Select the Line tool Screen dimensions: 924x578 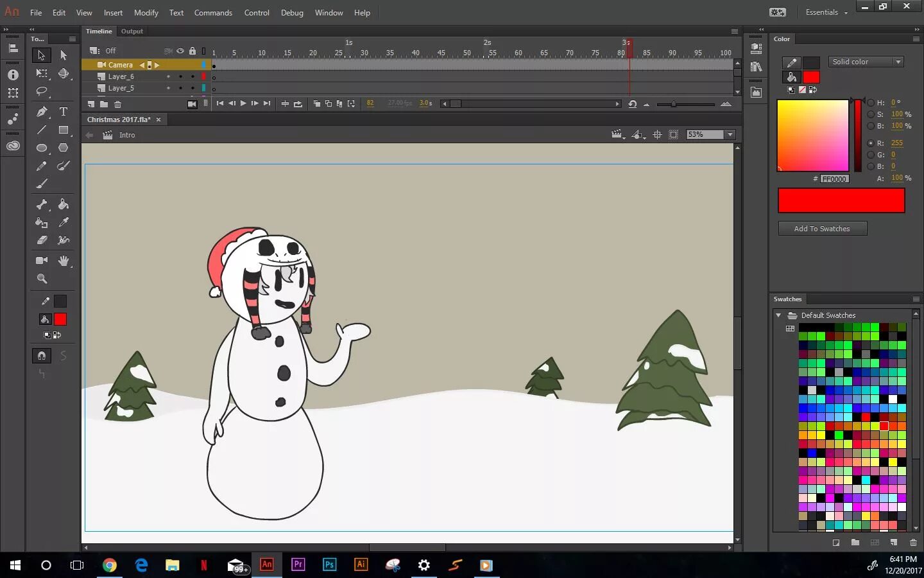coord(42,130)
